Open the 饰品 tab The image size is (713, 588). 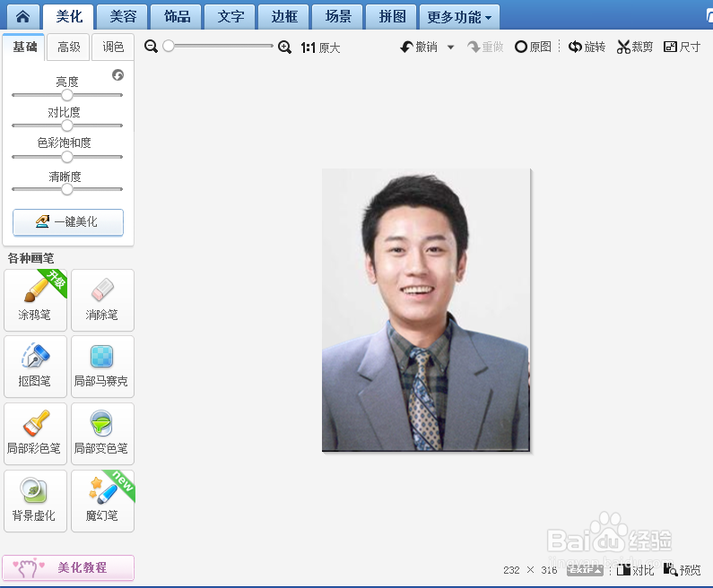tap(177, 17)
